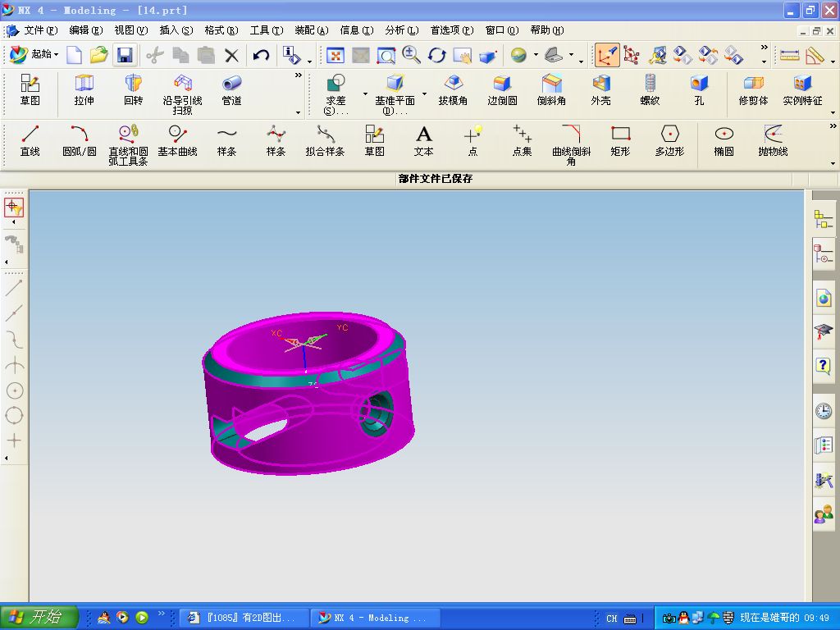The height and width of the screenshot is (630, 840).
Task: Expand utility toolbar overflow chevron
Action: coord(764,48)
